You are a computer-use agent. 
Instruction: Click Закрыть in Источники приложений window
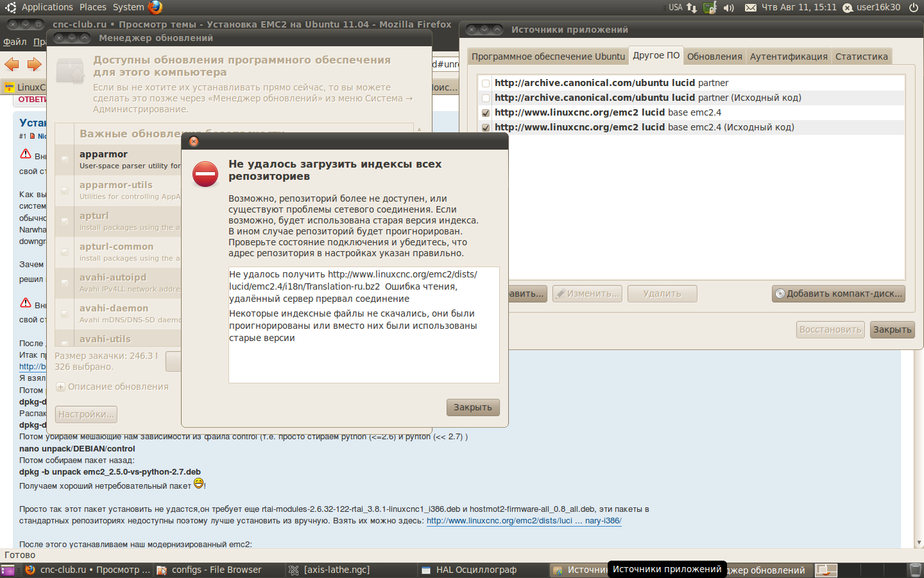point(892,329)
